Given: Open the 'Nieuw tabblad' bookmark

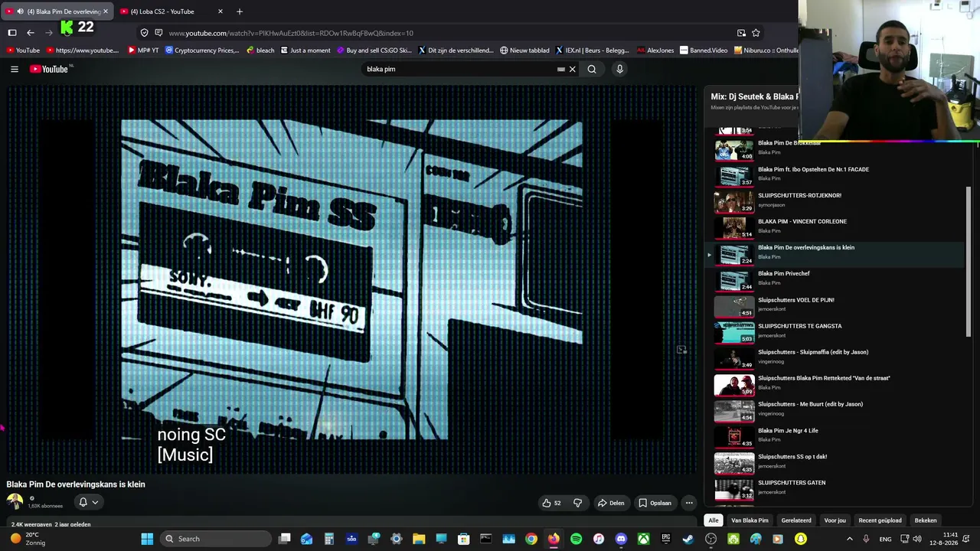Looking at the screenshot, I should (x=524, y=51).
